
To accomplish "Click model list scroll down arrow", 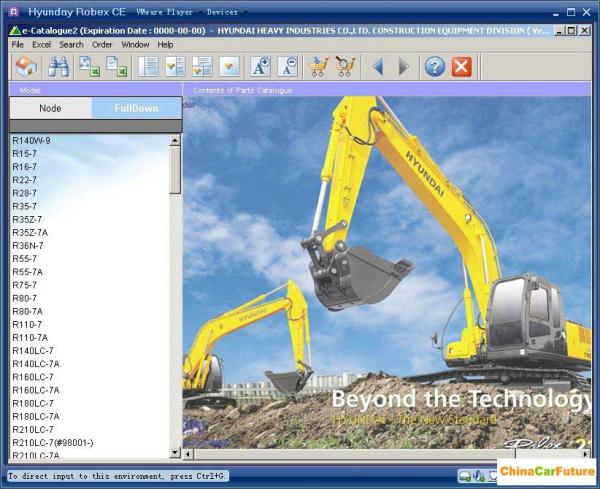I will click(x=175, y=452).
